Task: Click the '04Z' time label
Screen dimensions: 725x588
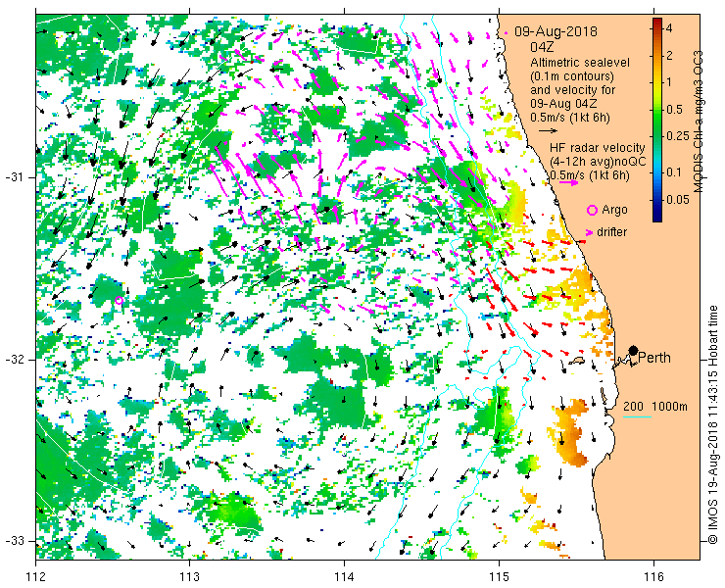Action: 542,47
